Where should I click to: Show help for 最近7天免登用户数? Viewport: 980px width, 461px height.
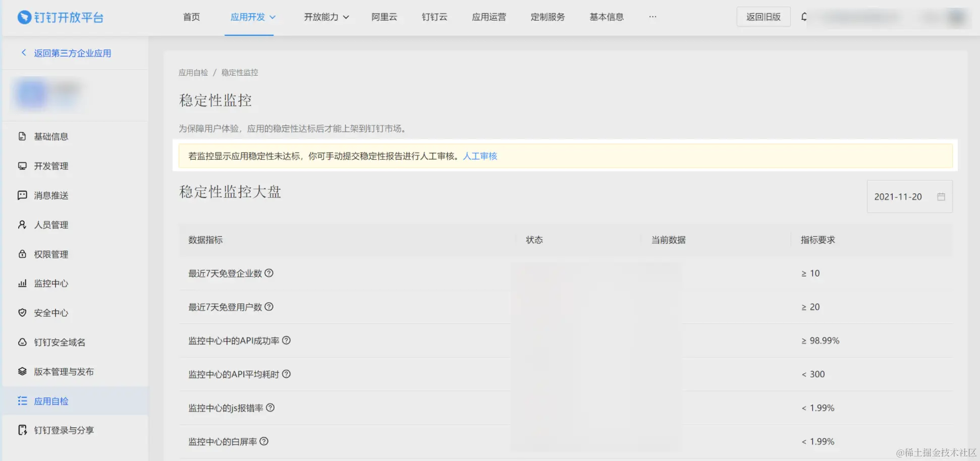coord(269,307)
